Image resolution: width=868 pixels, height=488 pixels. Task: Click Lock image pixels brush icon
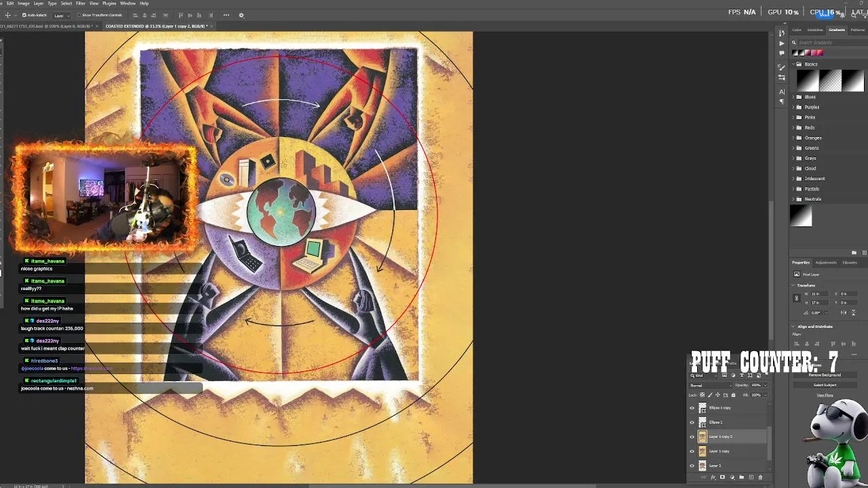click(710, 395)
